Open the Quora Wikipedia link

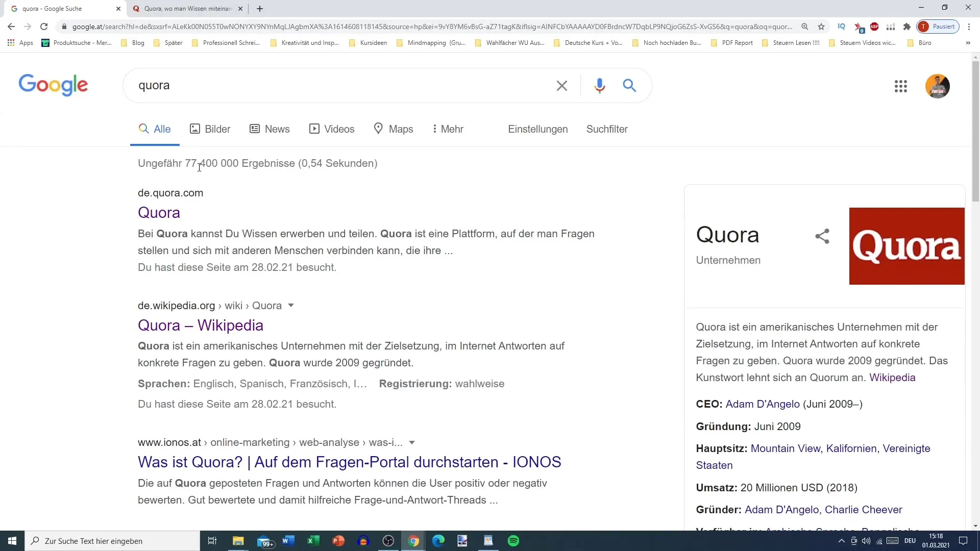tap(201, 325)
